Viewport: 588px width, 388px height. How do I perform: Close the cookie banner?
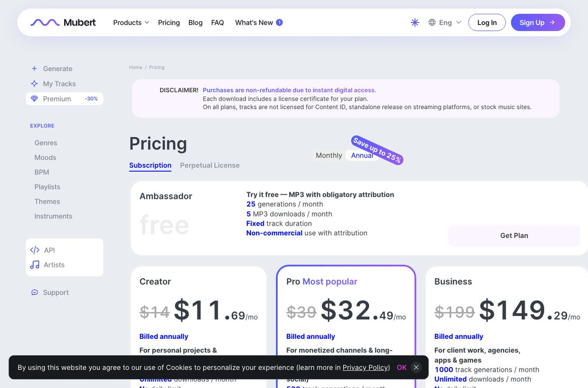click(x=416, y=367)
